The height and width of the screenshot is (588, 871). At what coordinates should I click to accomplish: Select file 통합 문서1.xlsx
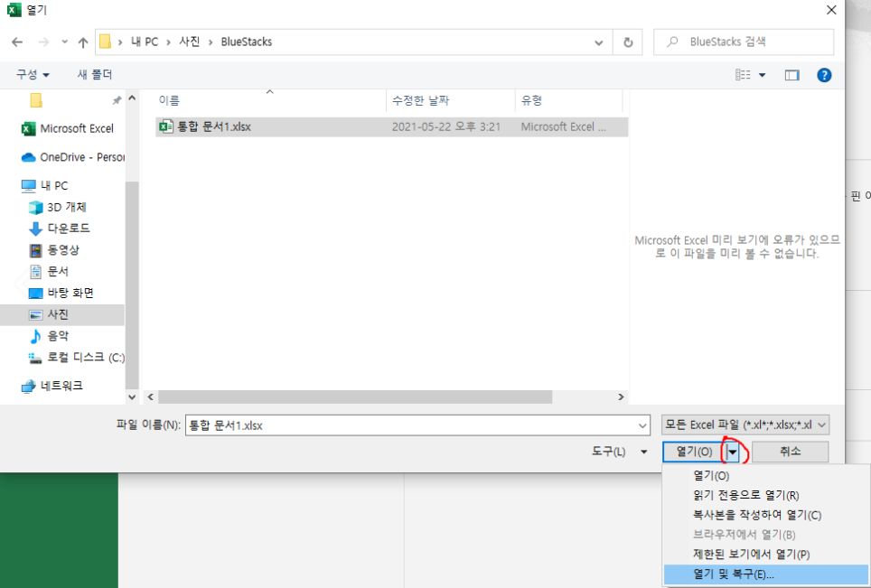pos(391,126)
